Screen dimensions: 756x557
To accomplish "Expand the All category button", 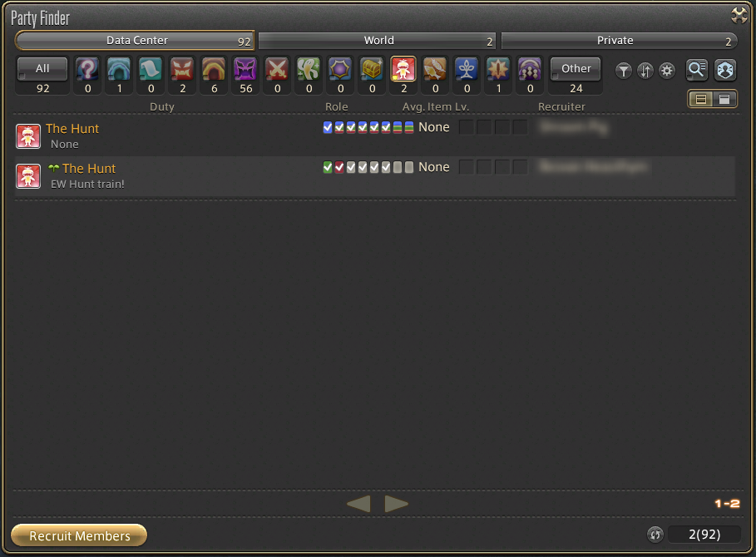I will (x=42, y=70).
